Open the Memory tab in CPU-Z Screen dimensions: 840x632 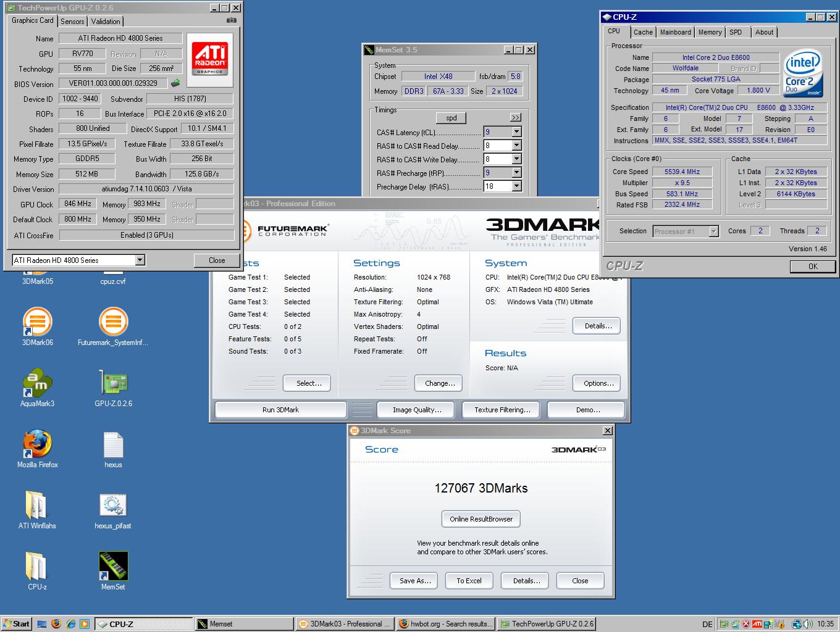(x=710, y=32)
